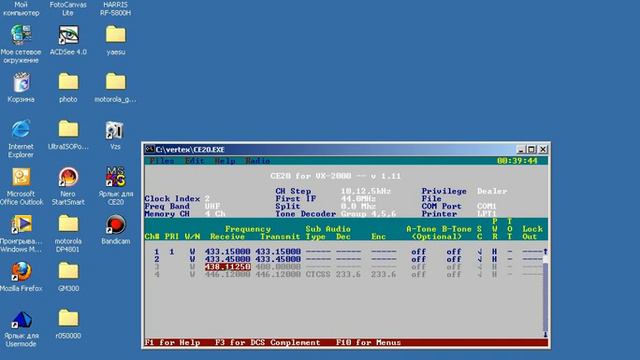Select the highlighted 438.11250 receive field
This screenshot has height=360, width=640.
(228, 267)
